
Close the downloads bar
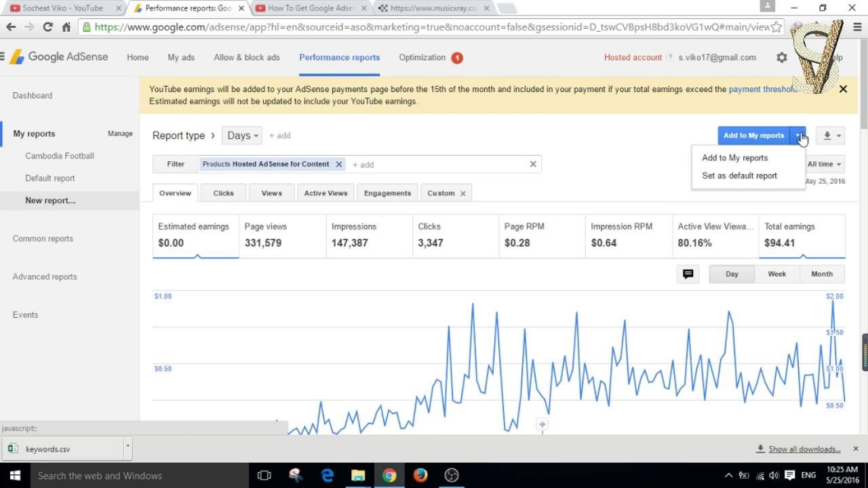856,449
